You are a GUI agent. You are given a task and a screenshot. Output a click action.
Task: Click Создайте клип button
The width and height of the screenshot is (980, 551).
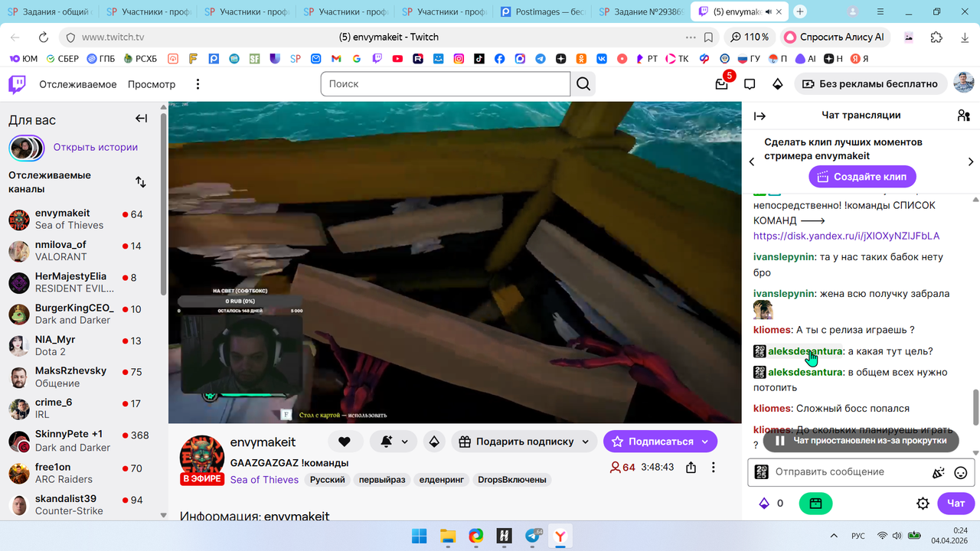point(862,177)
